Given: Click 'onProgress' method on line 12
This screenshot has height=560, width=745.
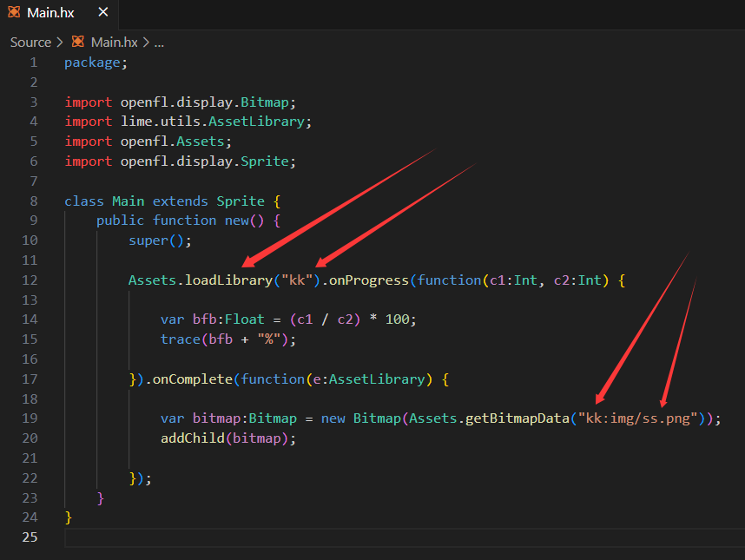Looking at the screenshot, I should click(369, 280).
